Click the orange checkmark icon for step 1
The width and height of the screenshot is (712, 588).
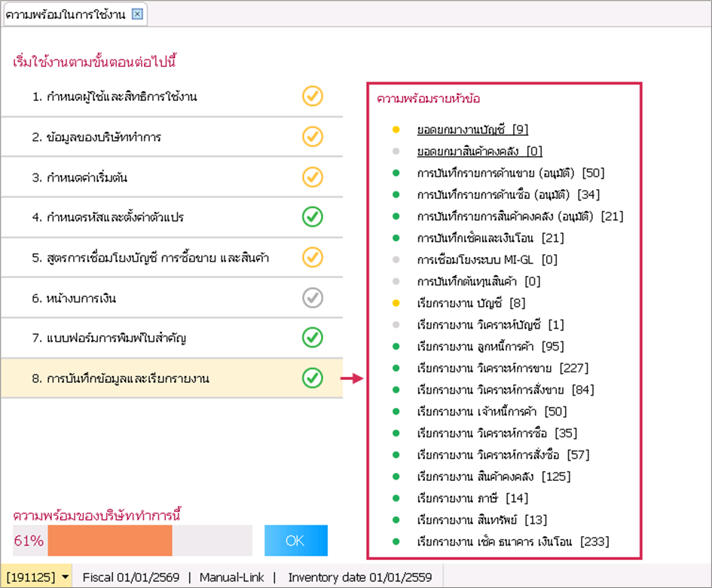[313, 96]
